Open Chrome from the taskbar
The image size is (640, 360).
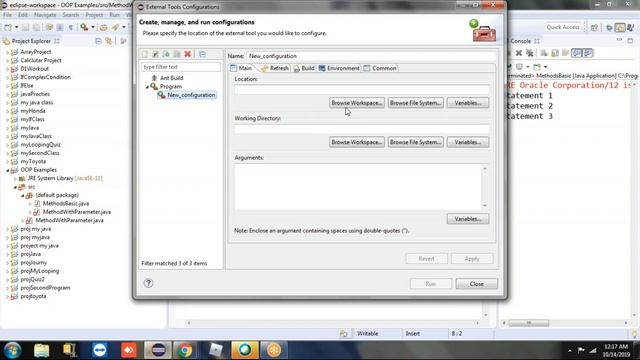(184, 350)
